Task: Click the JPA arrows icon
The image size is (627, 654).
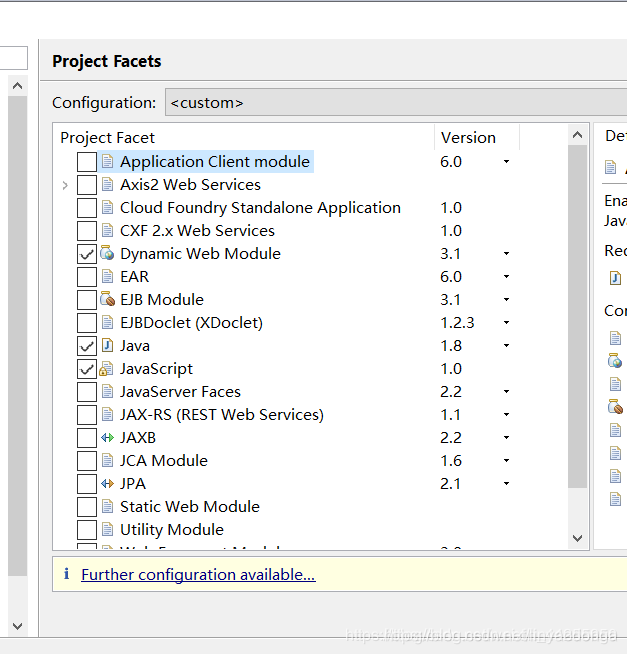Action: 108,483
